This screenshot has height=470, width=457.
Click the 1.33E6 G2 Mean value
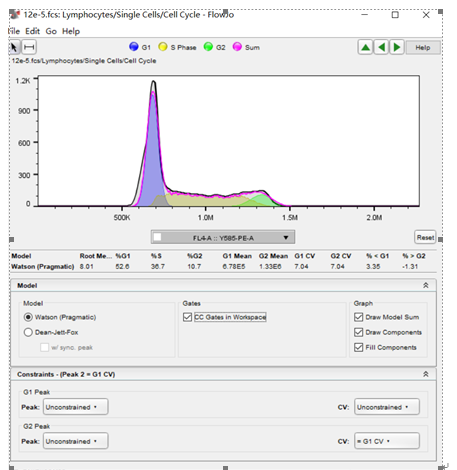(270, 267)
